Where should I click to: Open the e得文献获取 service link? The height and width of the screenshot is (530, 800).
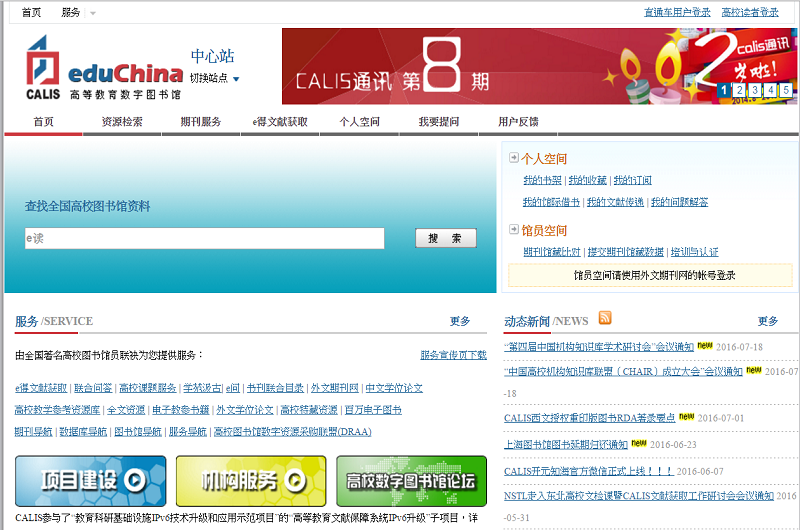point(41,388)
